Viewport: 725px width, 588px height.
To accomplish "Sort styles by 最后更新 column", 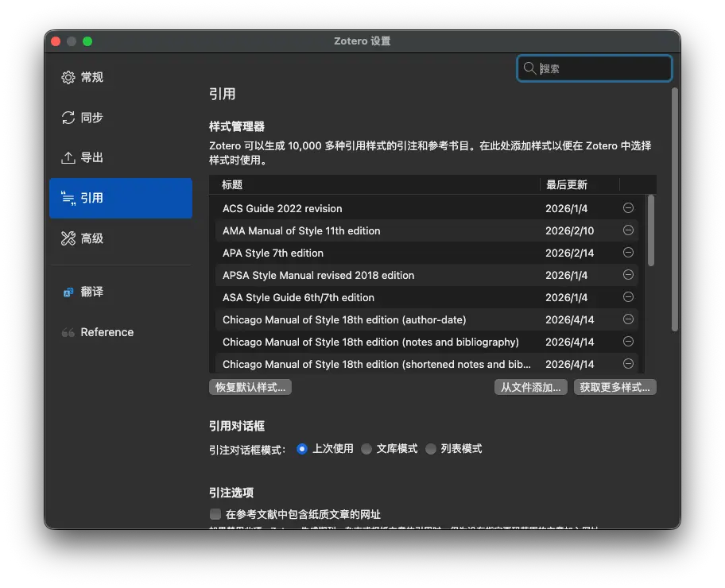I will click(580, 185).
